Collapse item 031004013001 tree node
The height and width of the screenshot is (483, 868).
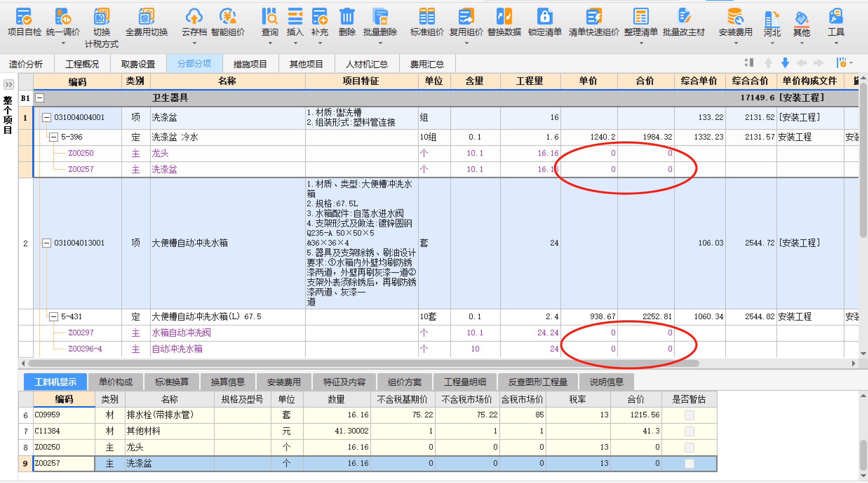(47, 243)
